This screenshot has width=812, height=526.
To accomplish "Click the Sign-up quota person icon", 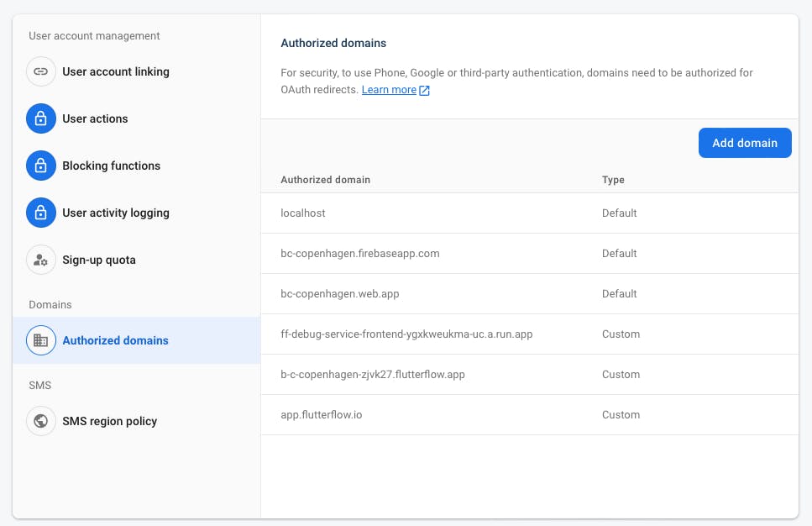I will coord(40,260).
